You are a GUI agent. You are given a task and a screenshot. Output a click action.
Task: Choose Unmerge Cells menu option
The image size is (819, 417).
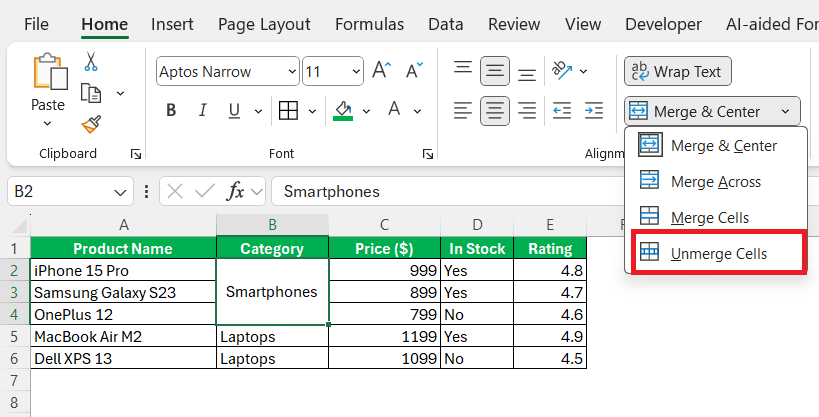click(718, 253)
